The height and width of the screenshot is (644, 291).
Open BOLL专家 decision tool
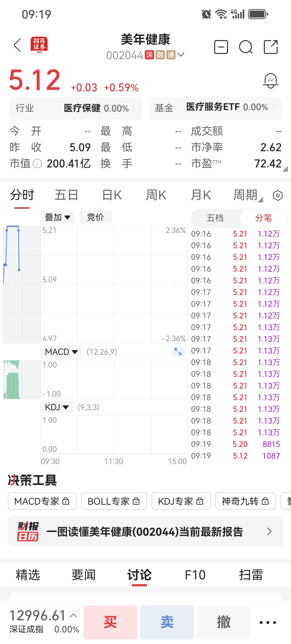(x=114, y=501)
